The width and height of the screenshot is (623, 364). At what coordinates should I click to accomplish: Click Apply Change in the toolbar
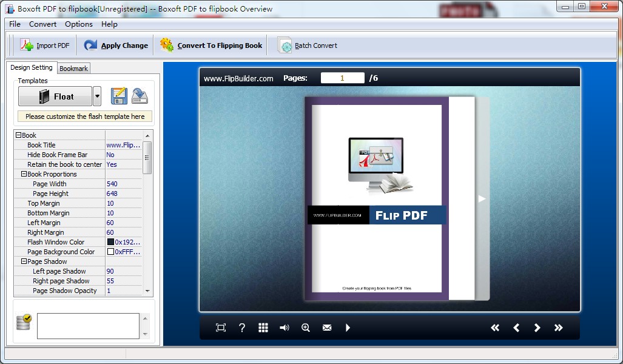coord(116,45)
